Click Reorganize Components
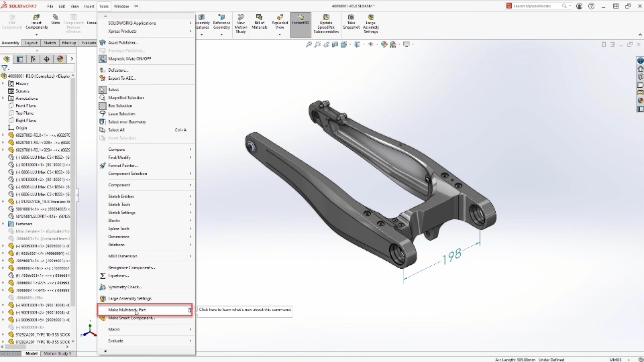The image size is (644, 362). coord(131,267)
